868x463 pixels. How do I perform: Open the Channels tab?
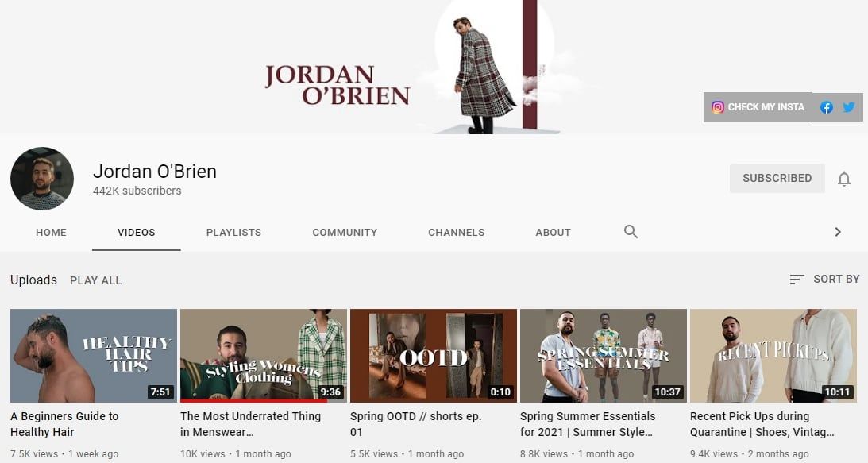click(x=456, y=233)
